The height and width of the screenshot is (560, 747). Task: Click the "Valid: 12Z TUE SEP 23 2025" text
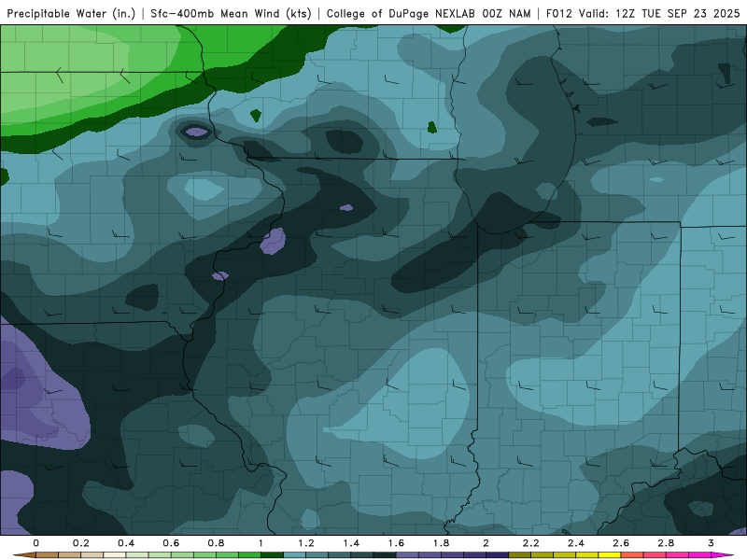[x=659, y=14]
